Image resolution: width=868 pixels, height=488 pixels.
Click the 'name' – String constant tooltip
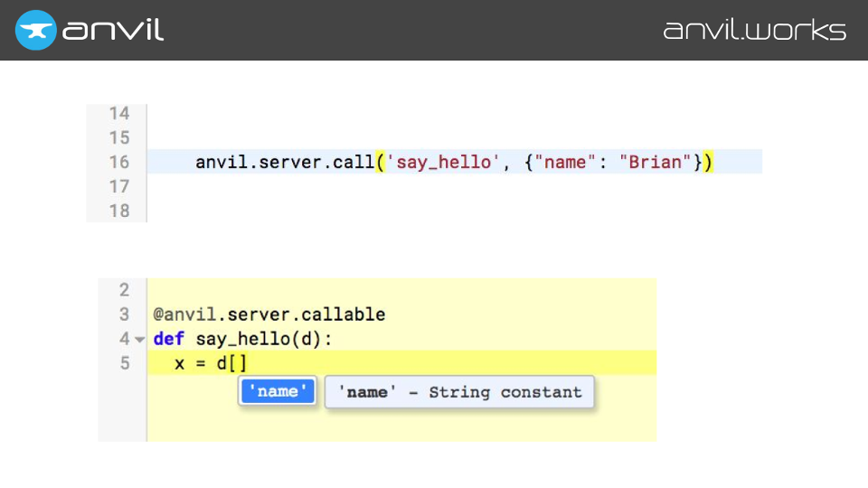tap(459, 392)
